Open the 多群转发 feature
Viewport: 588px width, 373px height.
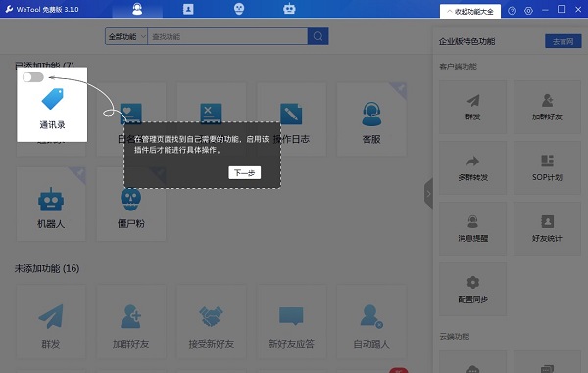tap(473, 167)
